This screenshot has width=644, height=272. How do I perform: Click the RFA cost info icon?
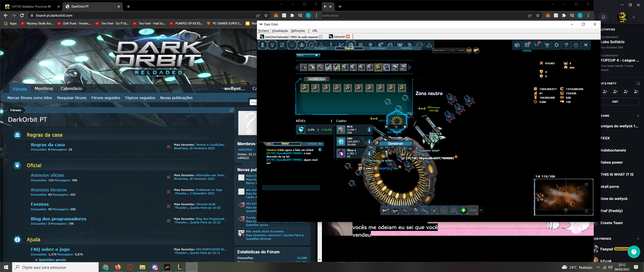(x=369, y=130)
